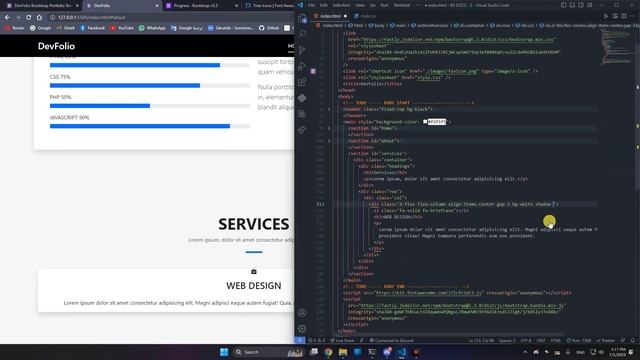Screen dimensions: 640x360
Task: Click the Run play icon in editor
Action: pyautogui.click(x=606, y=16)
